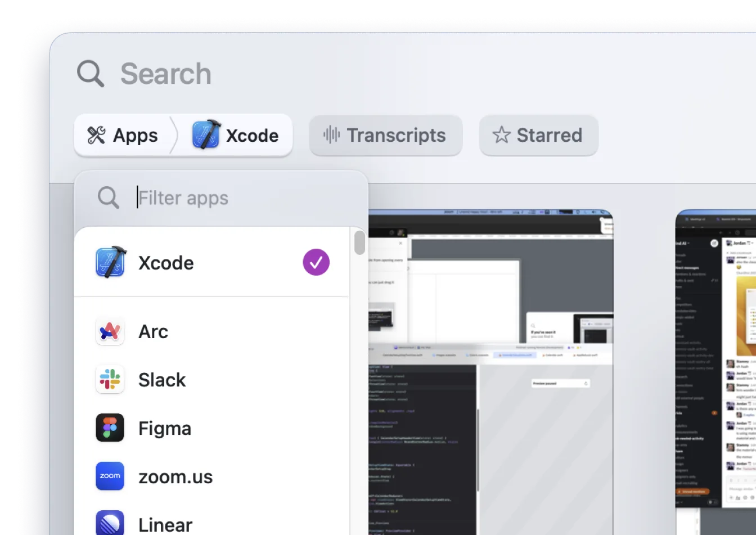This screenshot has height=535, width=756.
Task: Click the apps list scrollbar thumb
Action: (359, 242)
